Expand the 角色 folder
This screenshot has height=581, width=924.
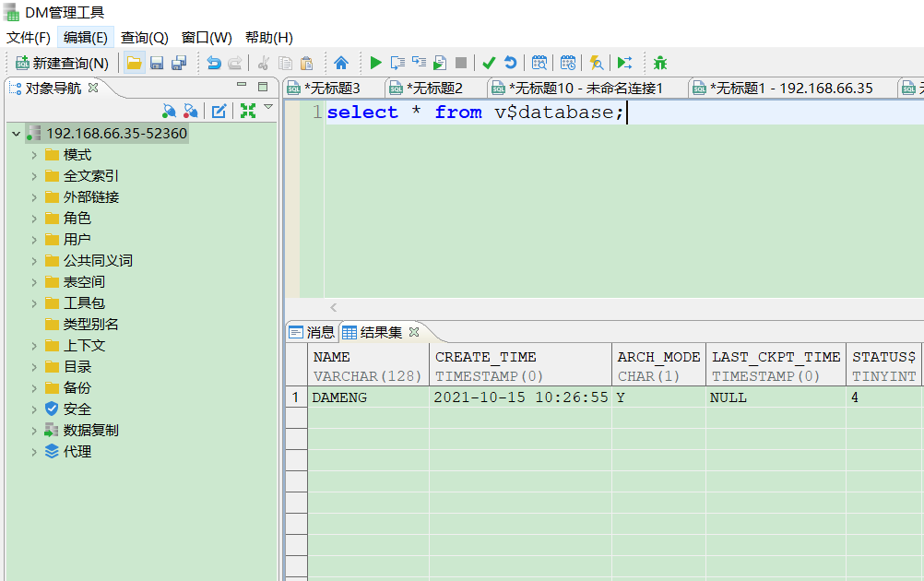click(34, 219)
